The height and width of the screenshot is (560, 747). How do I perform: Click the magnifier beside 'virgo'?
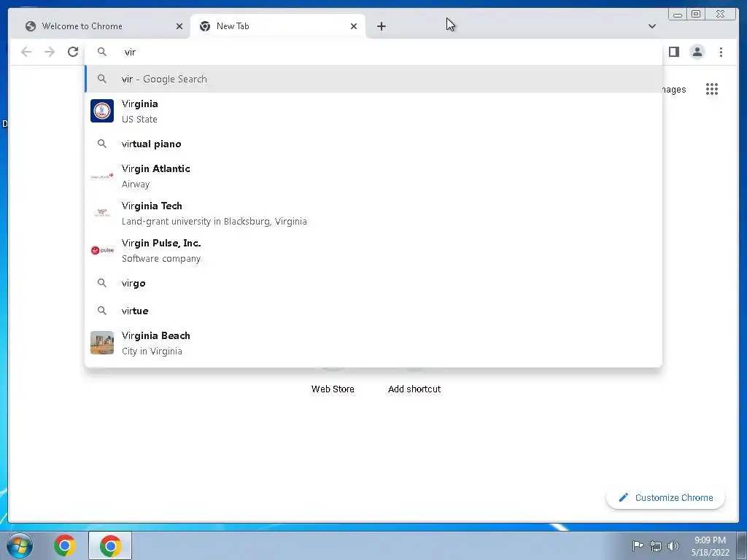tap(102, 283)
